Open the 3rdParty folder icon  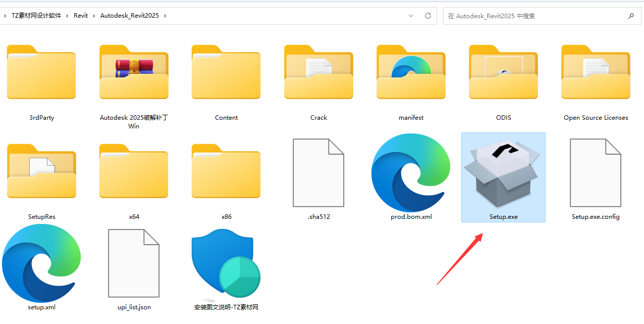[x=41, y=72]
